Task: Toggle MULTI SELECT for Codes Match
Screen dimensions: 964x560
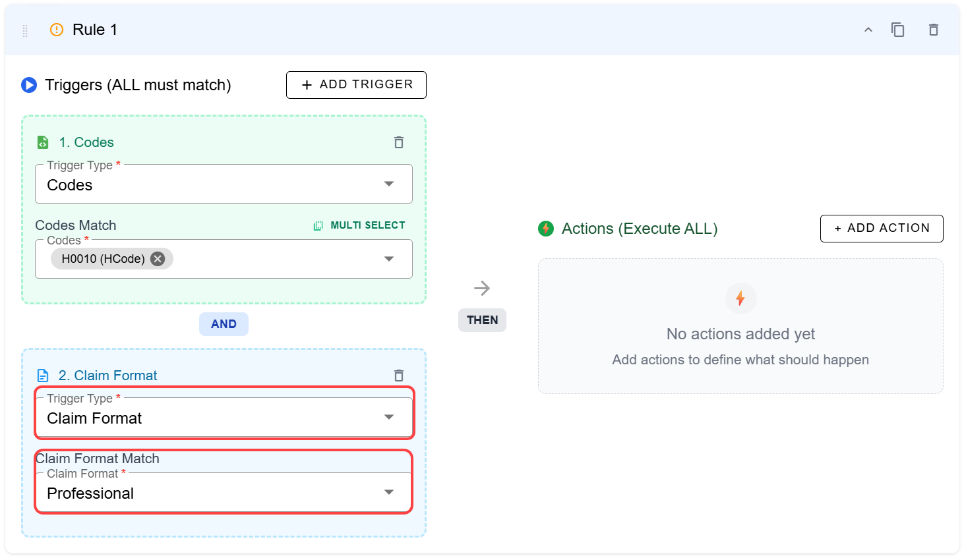Action: coord(359,225)
